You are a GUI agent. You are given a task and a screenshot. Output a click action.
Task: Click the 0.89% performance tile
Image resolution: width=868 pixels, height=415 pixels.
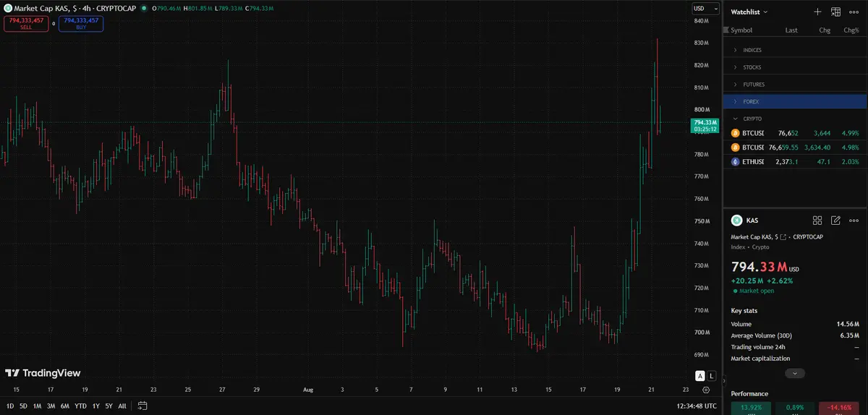click(x=794, y=408)
